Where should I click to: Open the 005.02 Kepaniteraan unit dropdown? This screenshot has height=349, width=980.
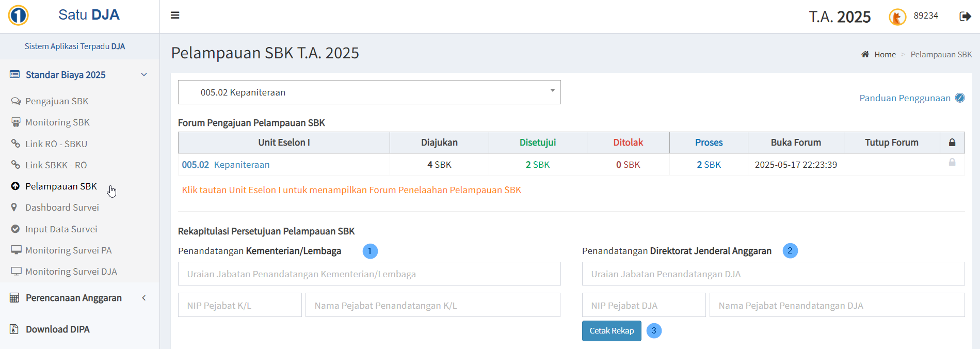pos(369,92)
